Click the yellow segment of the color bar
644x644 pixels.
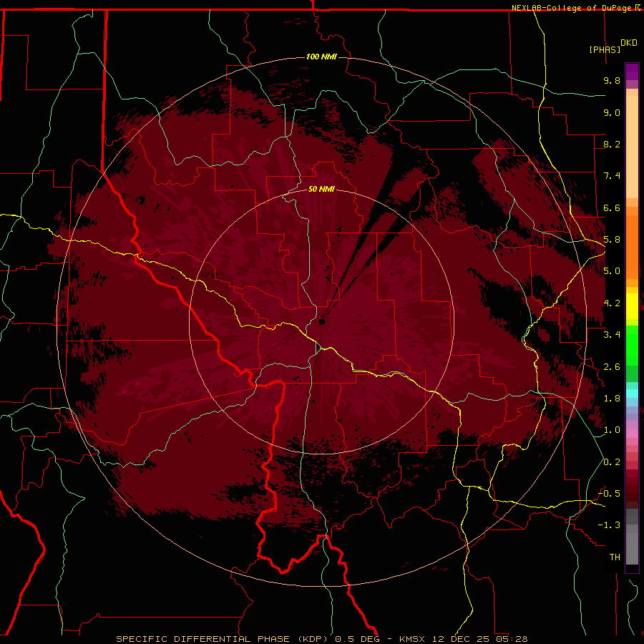[632, 306]
